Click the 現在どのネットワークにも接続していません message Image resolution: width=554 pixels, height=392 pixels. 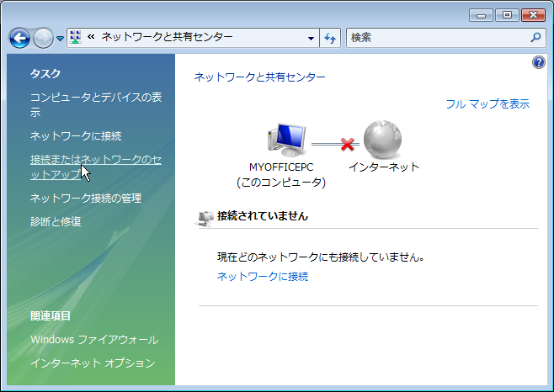(x=321, y=257)
